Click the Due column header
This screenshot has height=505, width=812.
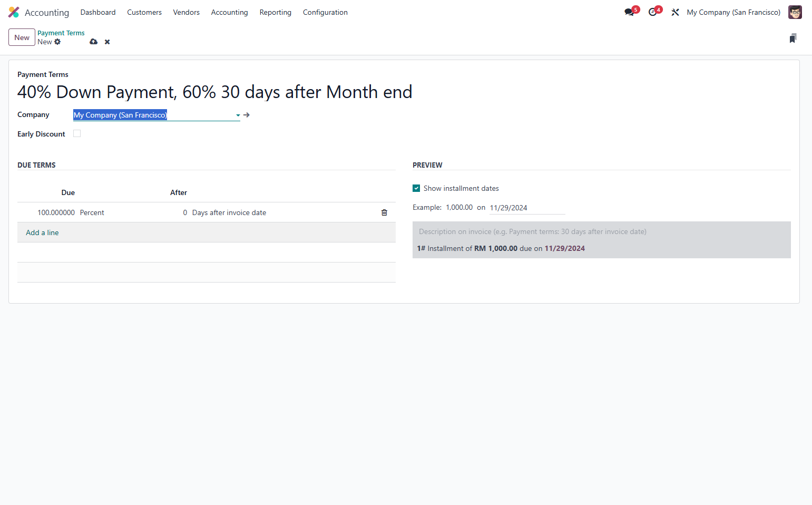pos(68,192)
